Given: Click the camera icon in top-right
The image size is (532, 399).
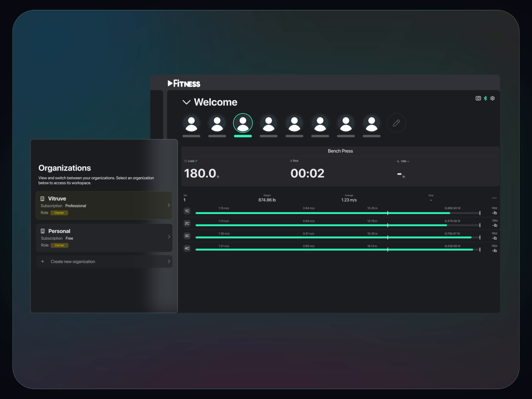Looking at the screenshot, I should click(x=478, y=98).
